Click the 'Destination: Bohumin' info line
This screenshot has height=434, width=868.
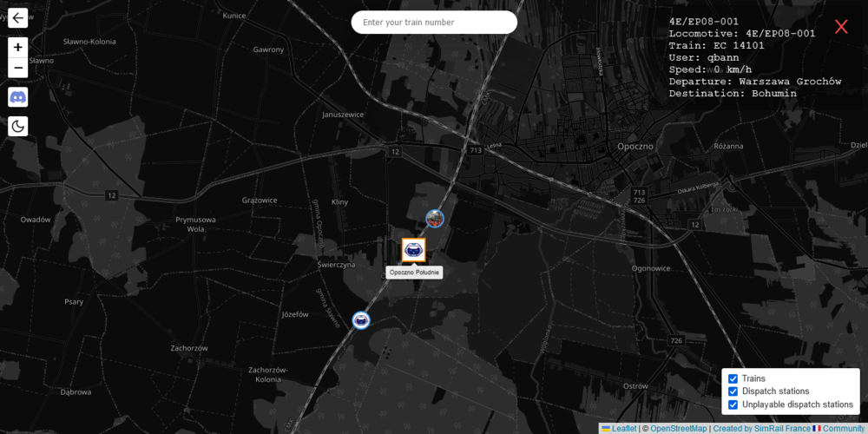click(x=733, y=94)
